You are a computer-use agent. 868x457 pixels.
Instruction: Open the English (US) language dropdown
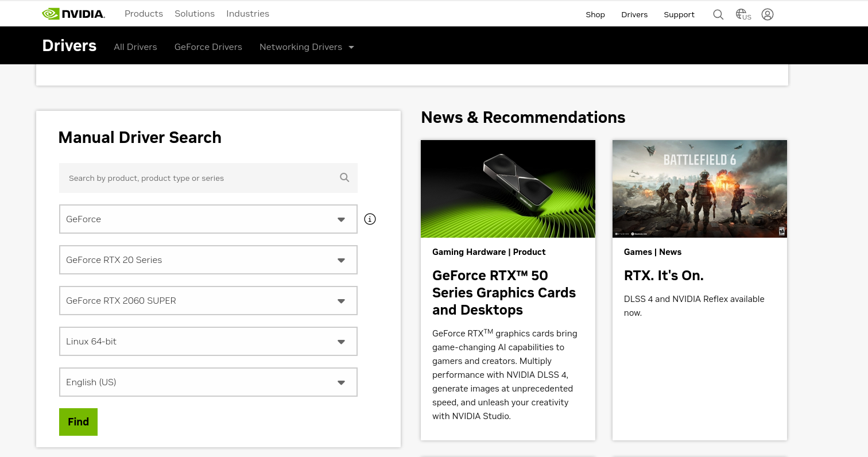pos(208,382)
